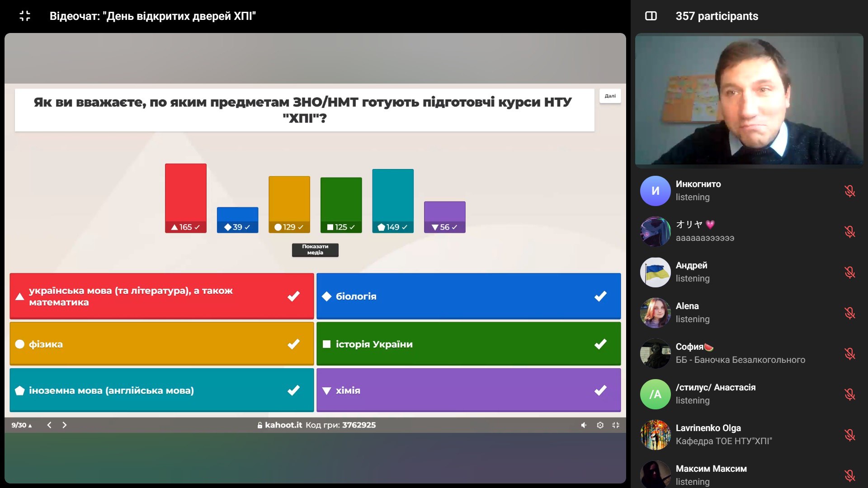Viewport: 868px width, 488px height.
Task: Exit fullscreen video chat view
Action: [x=25, y=16]
